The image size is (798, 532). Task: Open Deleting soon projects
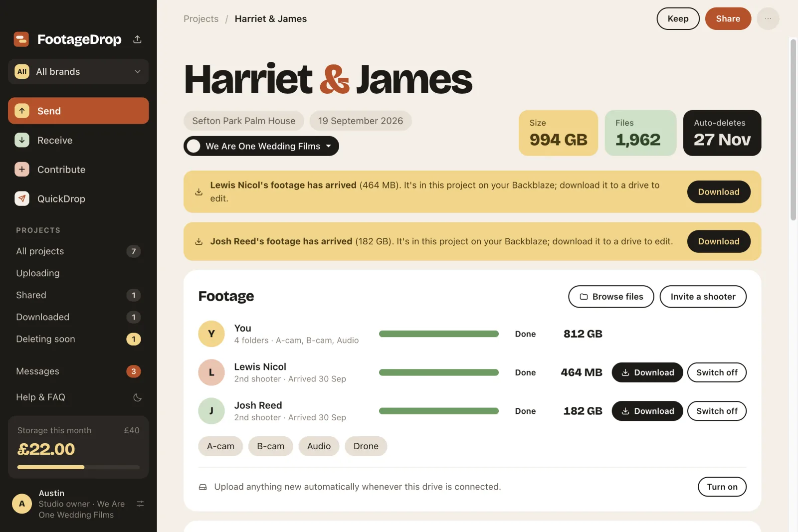coord(78,339)
